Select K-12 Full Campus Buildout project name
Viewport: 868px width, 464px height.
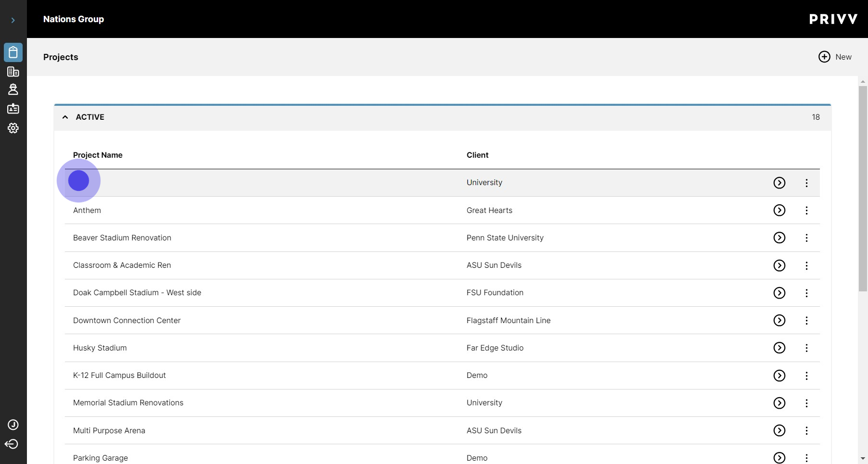point(119,375)
